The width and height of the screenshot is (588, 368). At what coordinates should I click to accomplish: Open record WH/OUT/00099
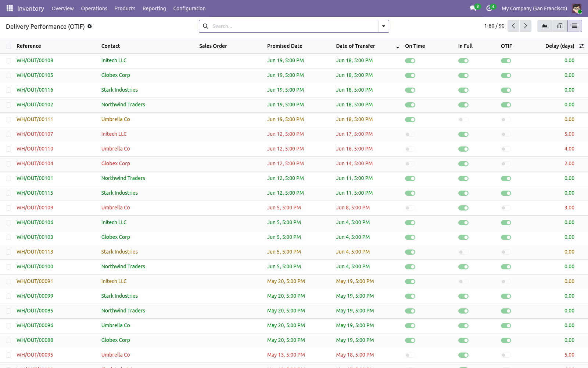(x=35, y=296)
